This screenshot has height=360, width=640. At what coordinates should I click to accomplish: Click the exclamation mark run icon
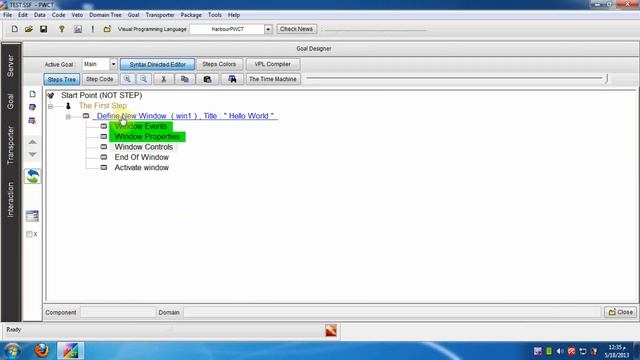pos(93,29)
